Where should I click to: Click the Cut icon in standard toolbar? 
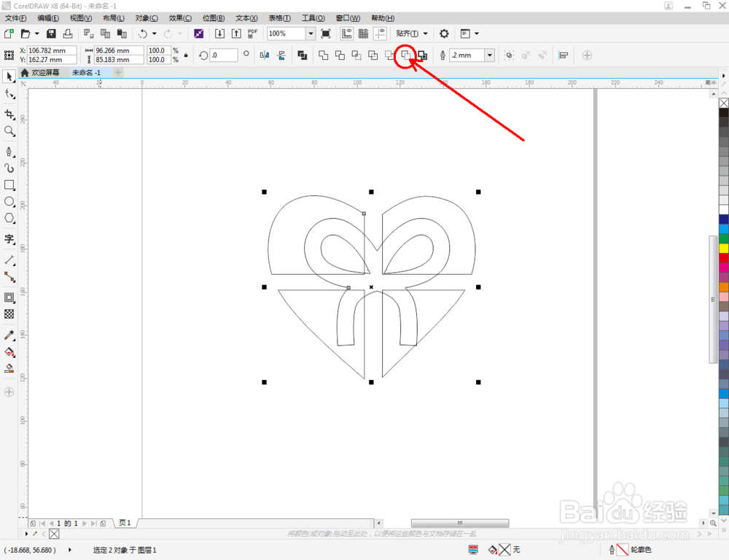(88, 34)
